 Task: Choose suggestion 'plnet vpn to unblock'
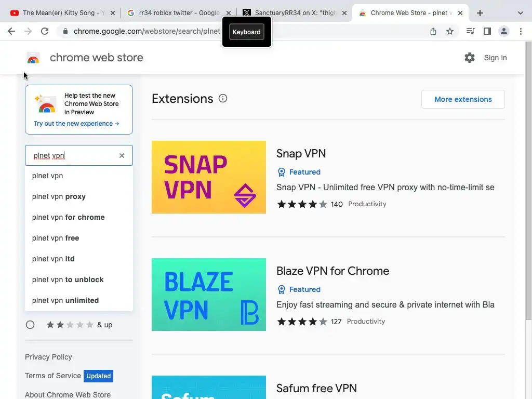tap(79, 280)
